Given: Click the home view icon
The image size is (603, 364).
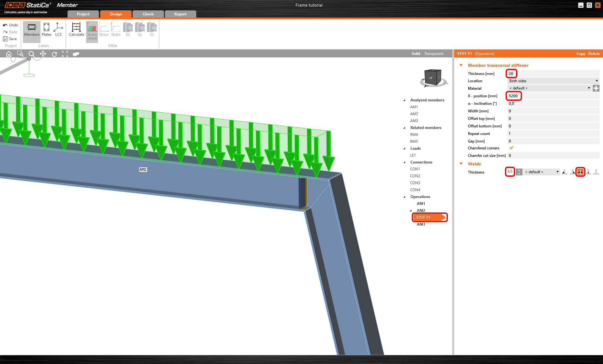Looking at the screenshot, I should (x=9, y=54).
